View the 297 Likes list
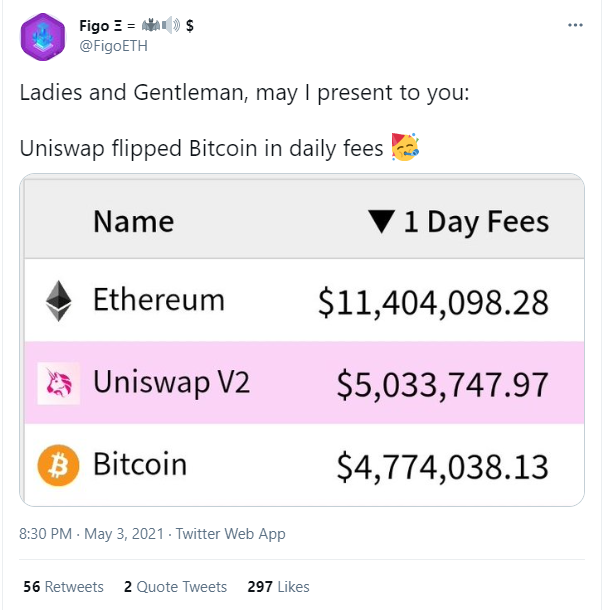Viewport: 602px width, 610px height. [279, 587]
